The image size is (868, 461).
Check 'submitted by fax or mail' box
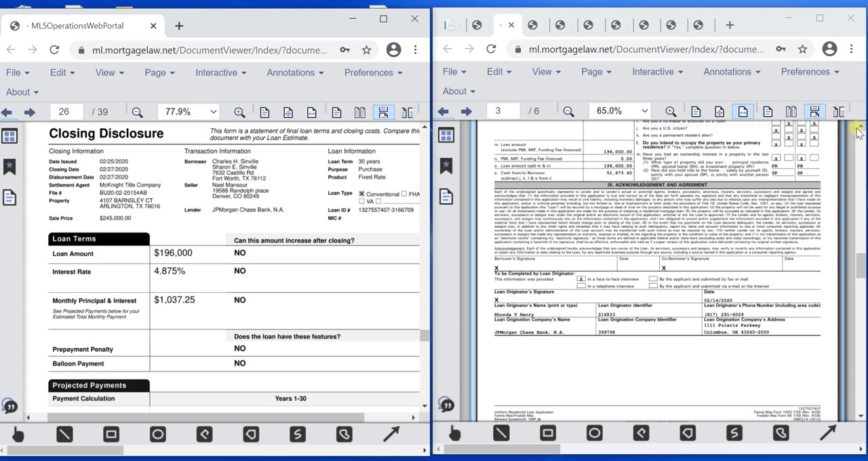[x=653, y=279]
